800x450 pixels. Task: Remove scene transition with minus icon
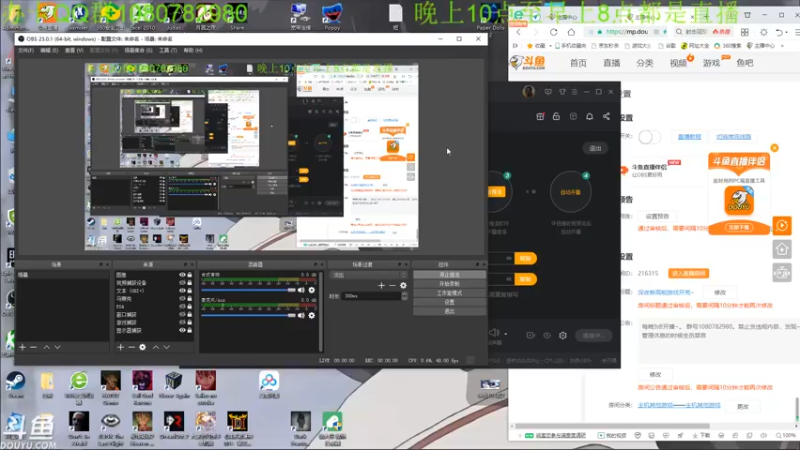tap(392, 285)
